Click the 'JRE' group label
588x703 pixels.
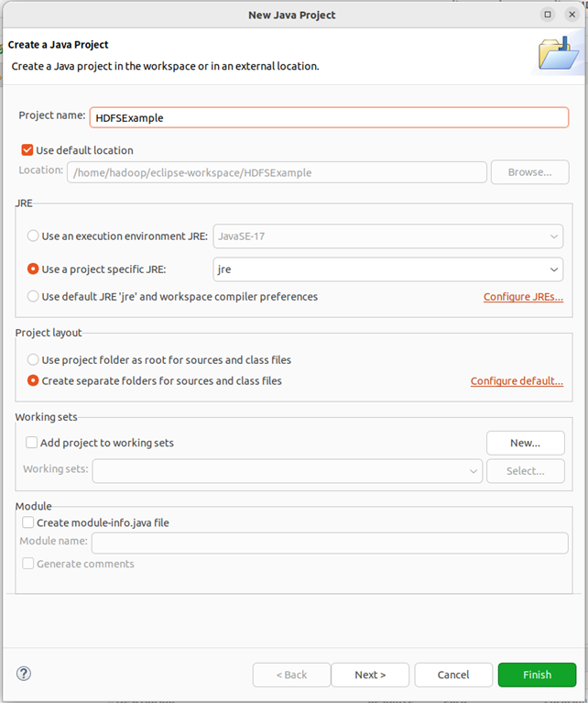coord(24,203)
